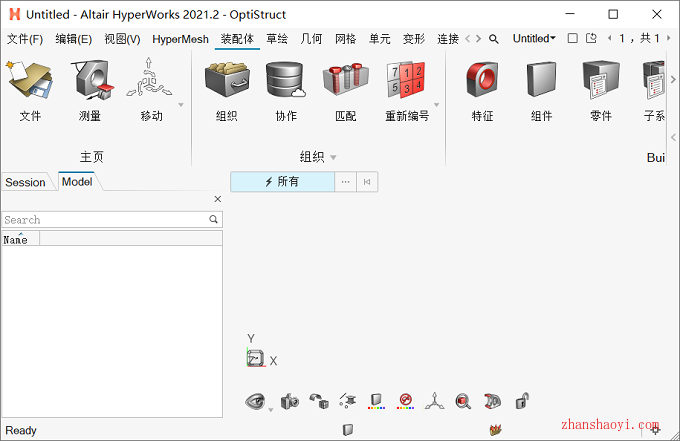Viewport: 680px width, 441px height.
Task: Activate the 移动 (Move) tool
Action: [x=151, y=91]
